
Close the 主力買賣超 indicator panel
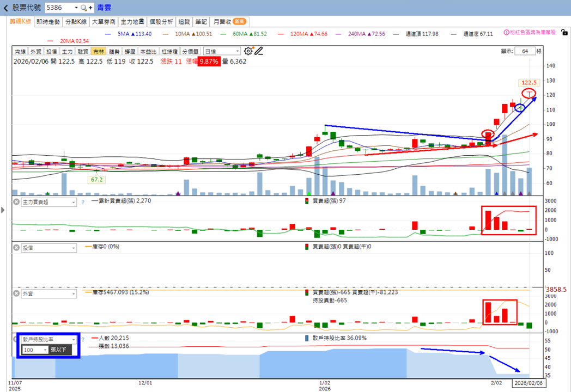(x=16, y=201)
